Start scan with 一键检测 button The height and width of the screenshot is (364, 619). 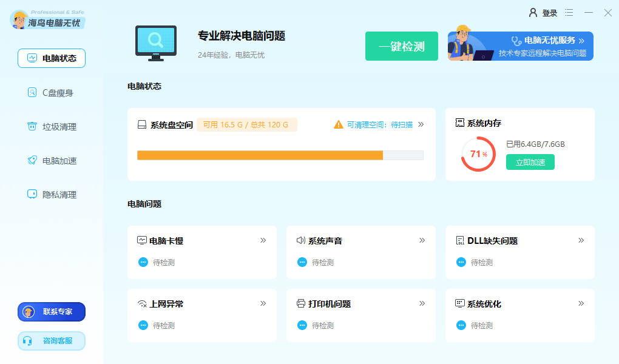point(402,46)
